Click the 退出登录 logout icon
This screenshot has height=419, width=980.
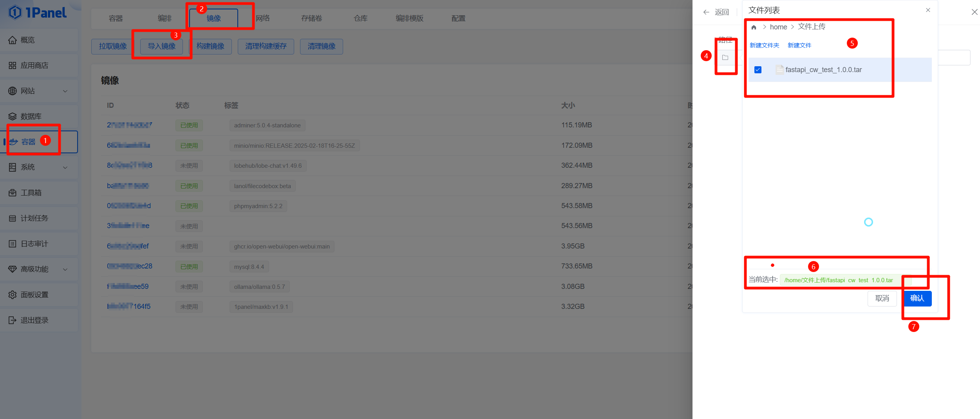12,320
